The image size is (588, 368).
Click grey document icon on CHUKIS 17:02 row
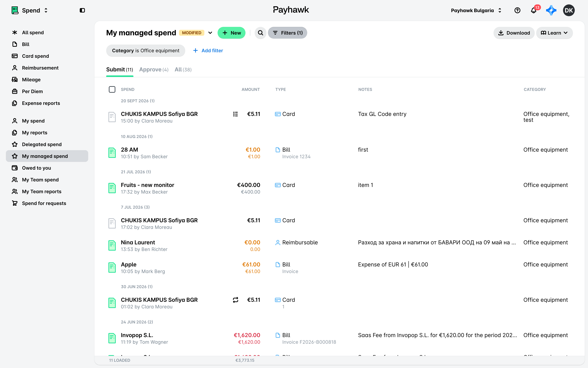112,223
